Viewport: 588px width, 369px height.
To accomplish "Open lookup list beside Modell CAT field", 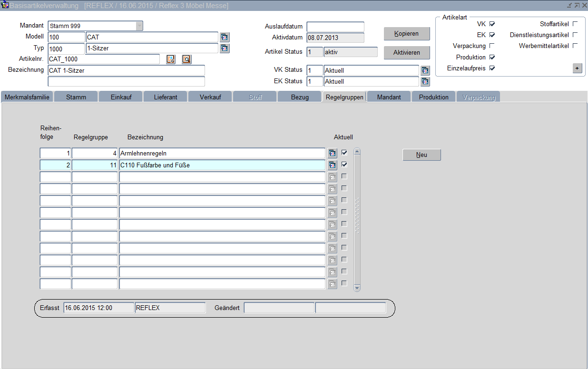I will pyautogui.click(x=225, y=37).
